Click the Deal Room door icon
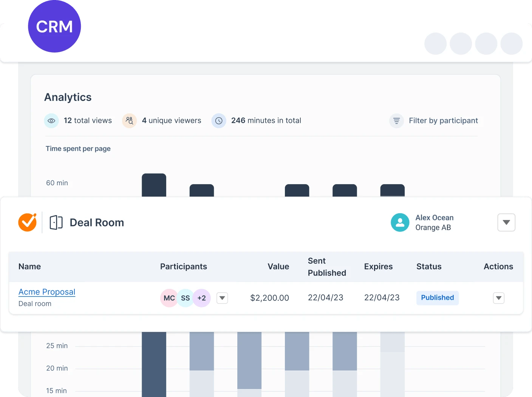 coord(56,222)
